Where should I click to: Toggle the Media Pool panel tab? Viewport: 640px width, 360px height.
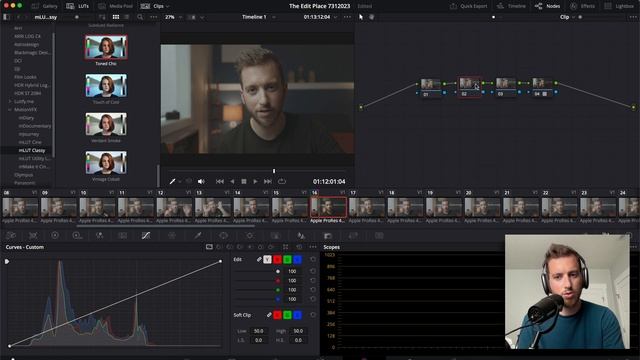tap(116, 6)
